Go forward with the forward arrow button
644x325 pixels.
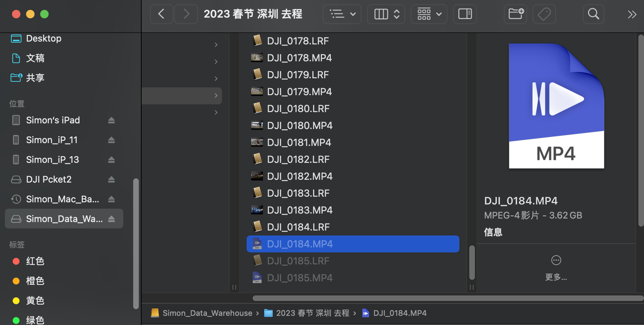[x=186, y=14]
